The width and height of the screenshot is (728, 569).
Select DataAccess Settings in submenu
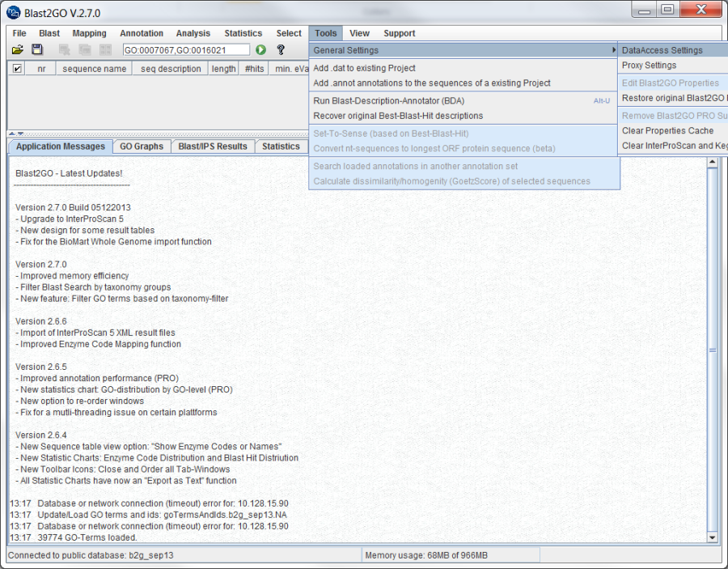[x=673, y=50]
